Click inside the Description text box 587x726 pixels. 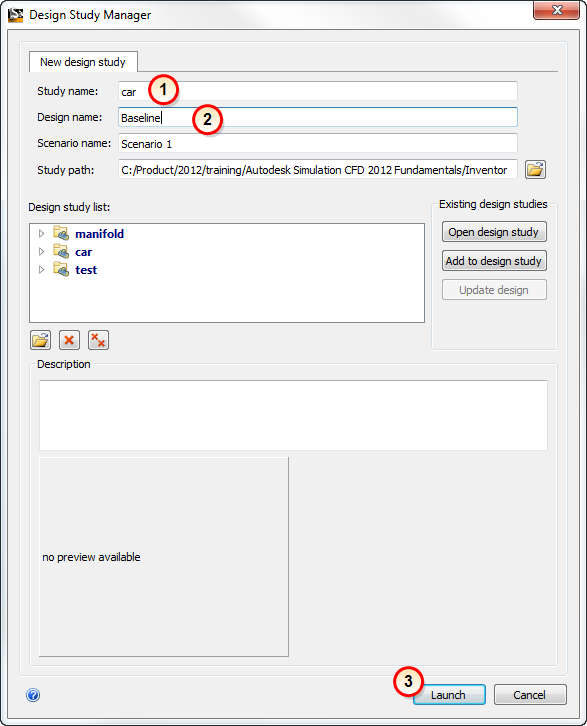(x=294, y=415)
